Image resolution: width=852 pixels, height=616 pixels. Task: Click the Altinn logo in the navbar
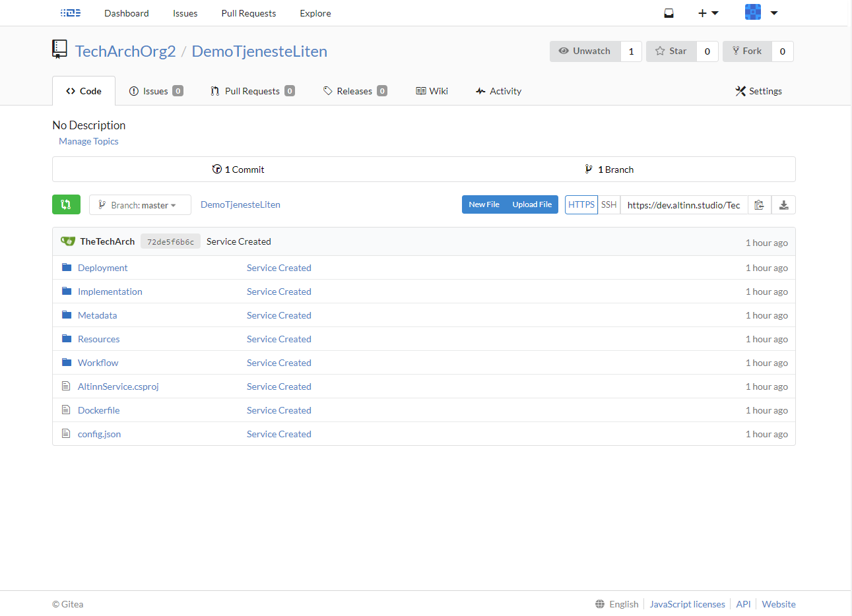[x=71, y=13]
